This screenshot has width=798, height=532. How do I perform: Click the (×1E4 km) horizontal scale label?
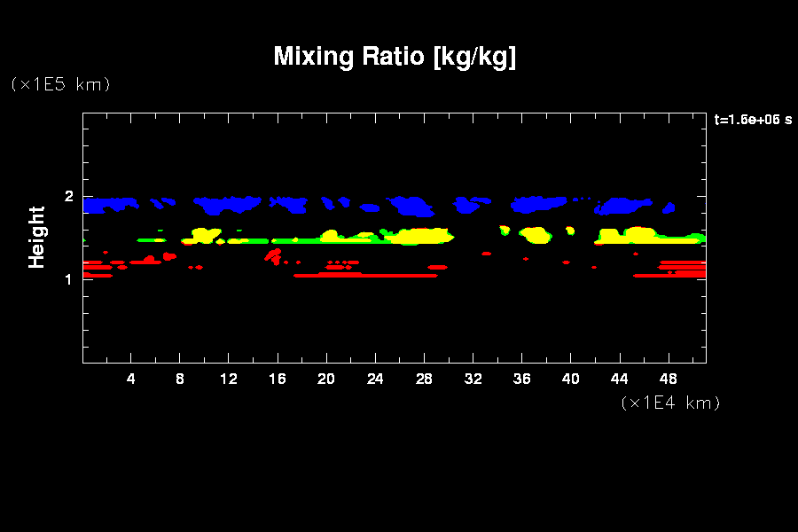tap(670, 403)
